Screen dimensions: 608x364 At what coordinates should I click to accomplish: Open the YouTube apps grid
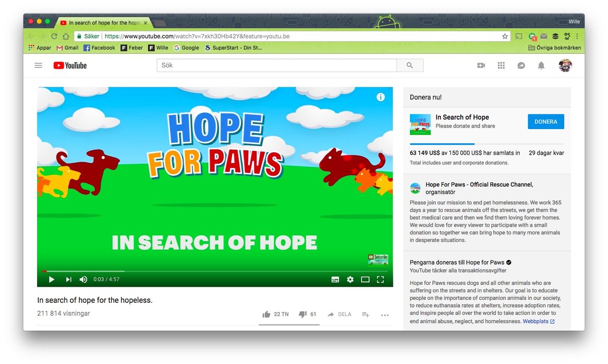(x=501, y=65)
